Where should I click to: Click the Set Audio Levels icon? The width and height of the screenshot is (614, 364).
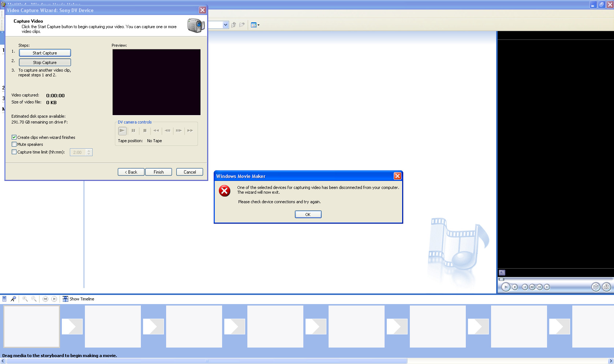4,299
